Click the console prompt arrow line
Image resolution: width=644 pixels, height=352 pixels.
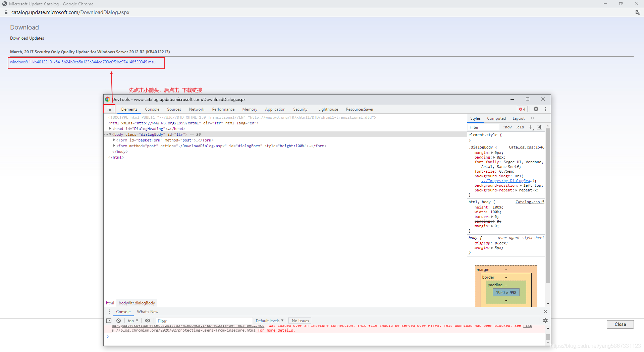(108, 336)
